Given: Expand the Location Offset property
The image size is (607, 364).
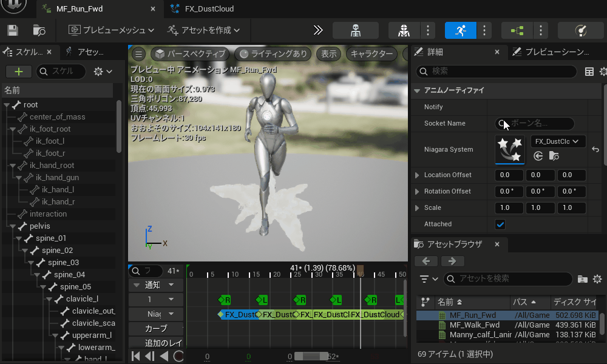Looking at the screenshot, I should 417,175.
